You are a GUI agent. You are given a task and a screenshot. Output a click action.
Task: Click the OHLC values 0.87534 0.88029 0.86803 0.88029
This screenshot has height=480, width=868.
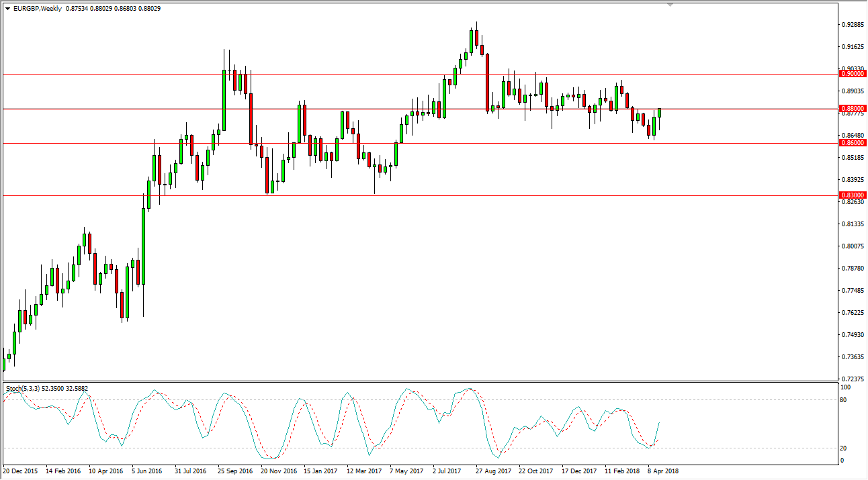click(x=114, y=8)
